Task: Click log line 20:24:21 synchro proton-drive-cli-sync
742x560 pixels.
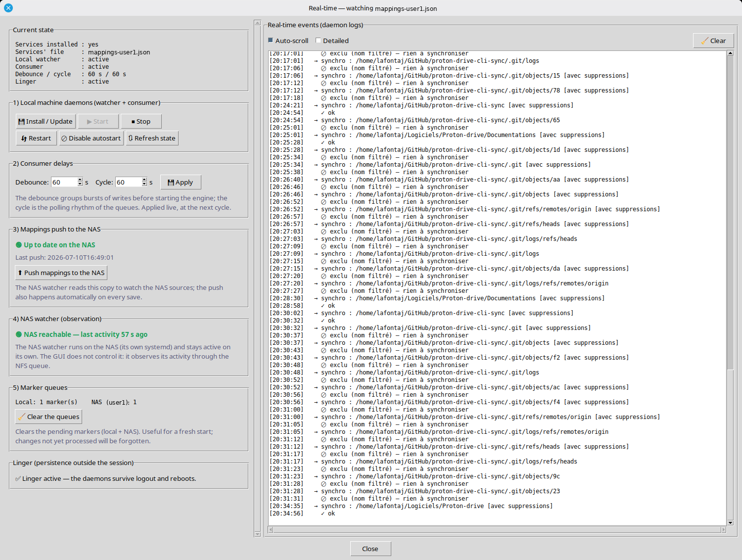Action: pos(421,105)
